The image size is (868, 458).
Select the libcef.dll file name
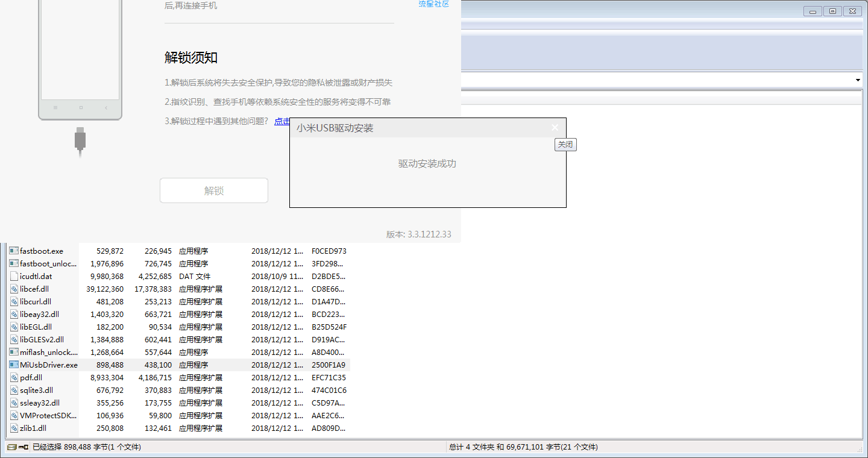coord(34,289)
